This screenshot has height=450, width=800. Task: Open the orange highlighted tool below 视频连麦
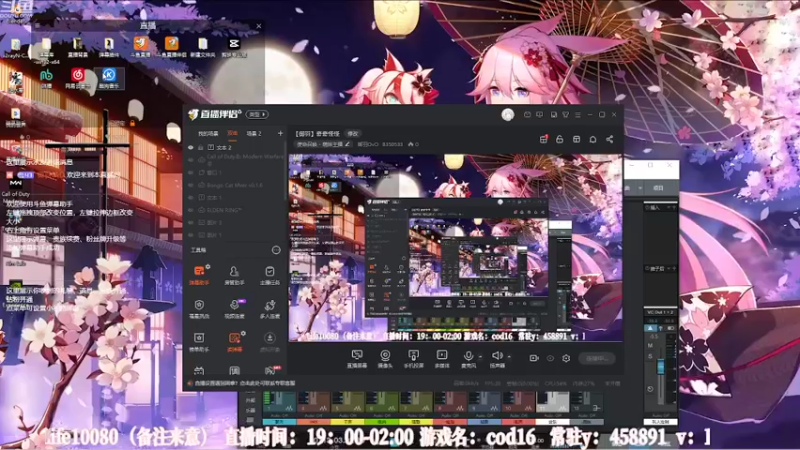click(x=234, y=342)
